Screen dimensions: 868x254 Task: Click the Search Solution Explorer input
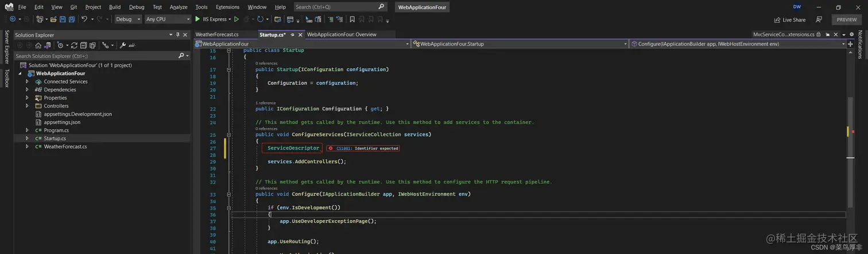click(95, 56)
